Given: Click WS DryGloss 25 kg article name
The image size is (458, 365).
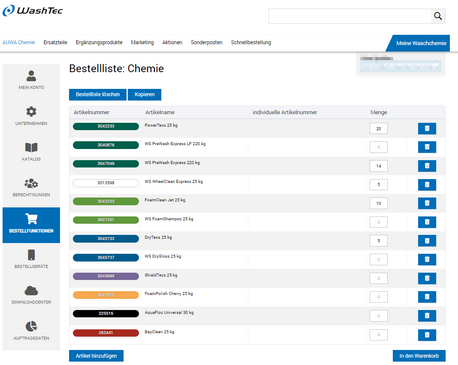Looking at the screenshot, I should [x=163, y=256].
